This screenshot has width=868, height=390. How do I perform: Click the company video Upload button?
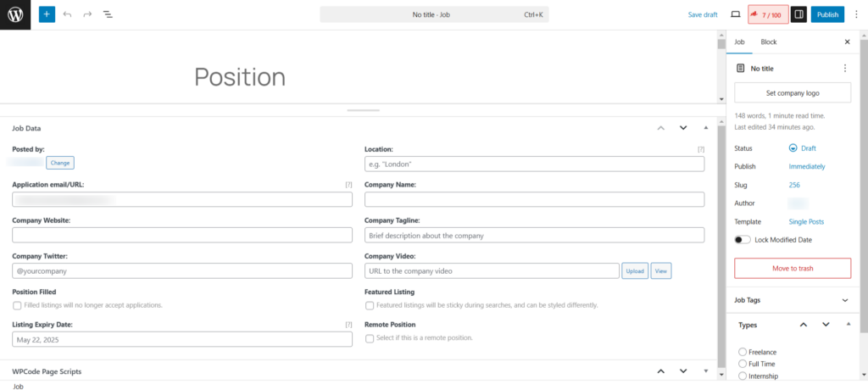pyautogui.click(x=635, y=271)
